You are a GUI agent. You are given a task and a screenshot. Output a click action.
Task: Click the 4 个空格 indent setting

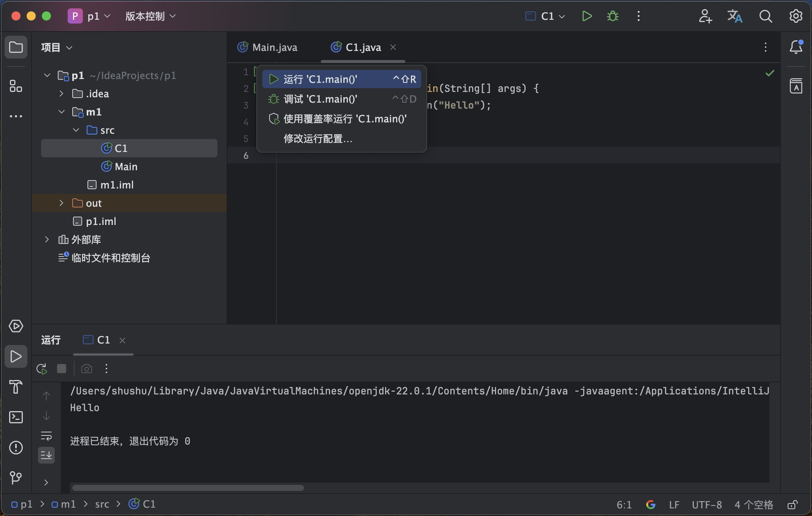(x=753, y=505)
